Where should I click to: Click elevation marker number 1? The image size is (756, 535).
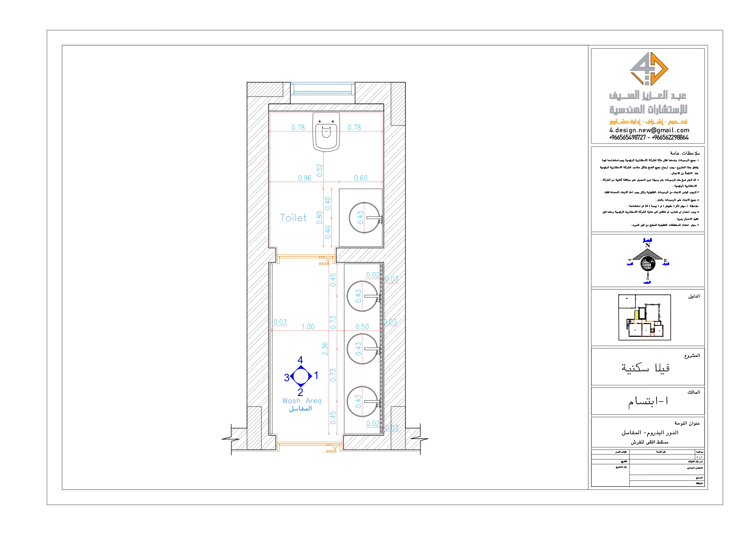point(316,375)
